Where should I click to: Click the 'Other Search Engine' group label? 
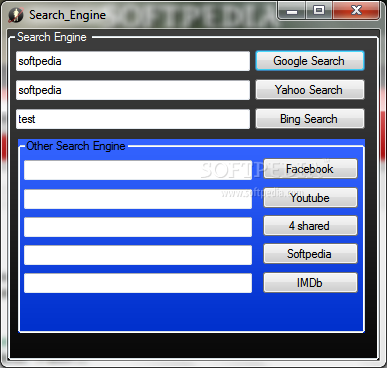(76, 146)
